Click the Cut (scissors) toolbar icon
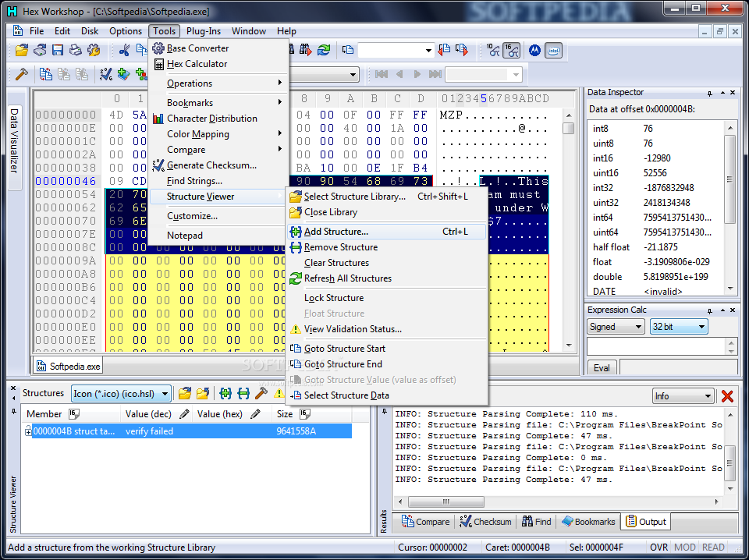 click(x=124, y=50)
